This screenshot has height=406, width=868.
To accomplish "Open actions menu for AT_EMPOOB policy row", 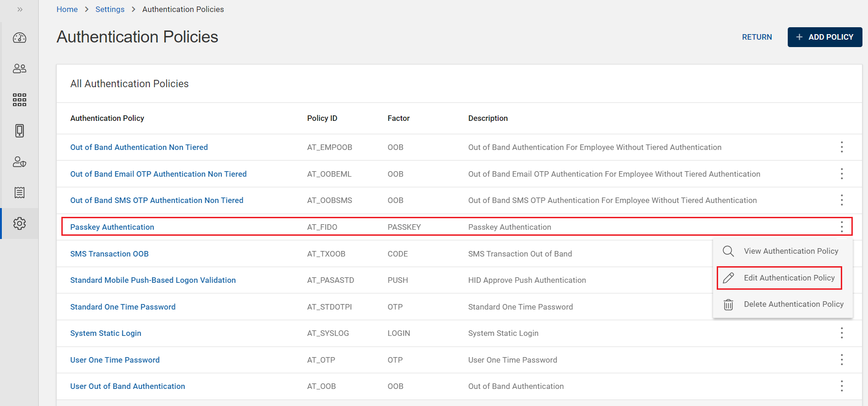I will [x=841, y=147].
